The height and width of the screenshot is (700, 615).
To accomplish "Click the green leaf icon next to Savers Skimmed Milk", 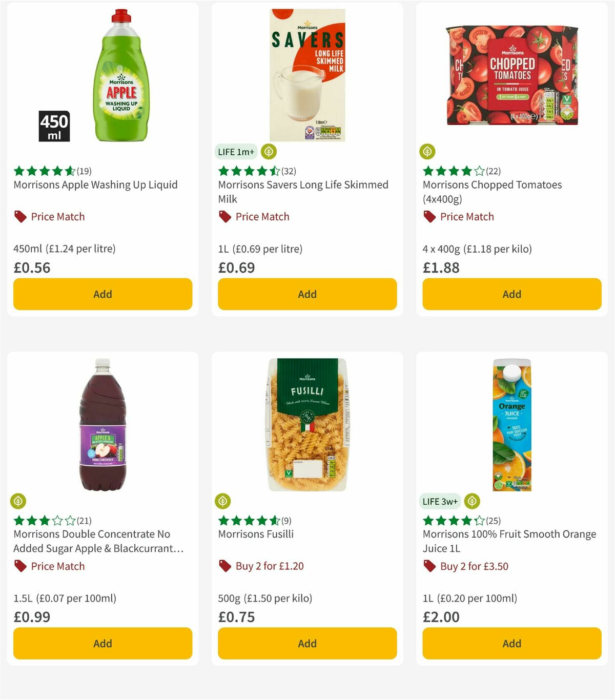I will (x=269, y=152).
